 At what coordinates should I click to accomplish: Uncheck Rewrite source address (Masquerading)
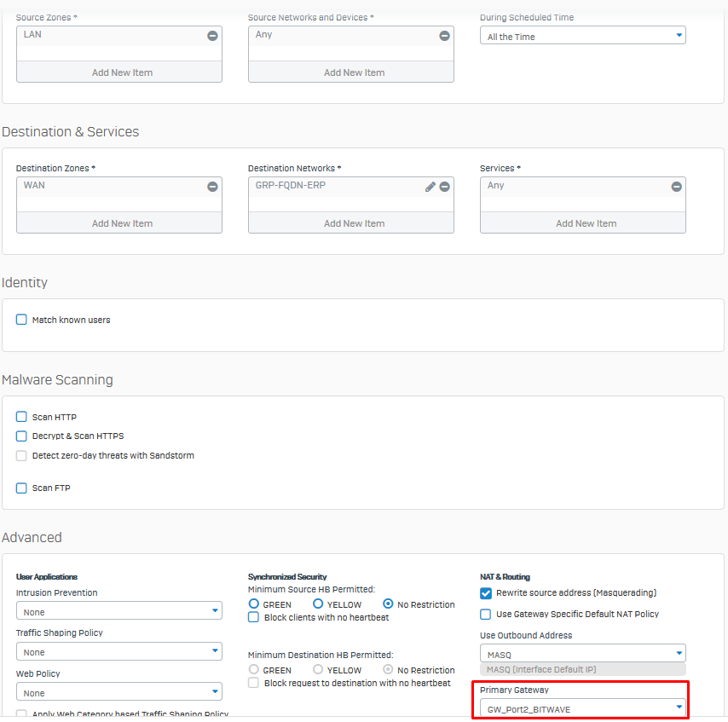click(486, 593)
